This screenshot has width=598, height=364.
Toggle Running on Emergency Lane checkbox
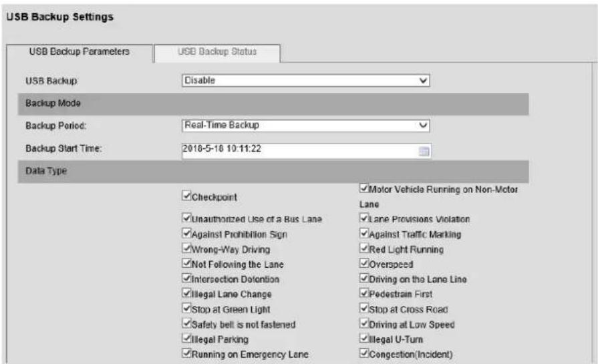(x=186, y=353)
